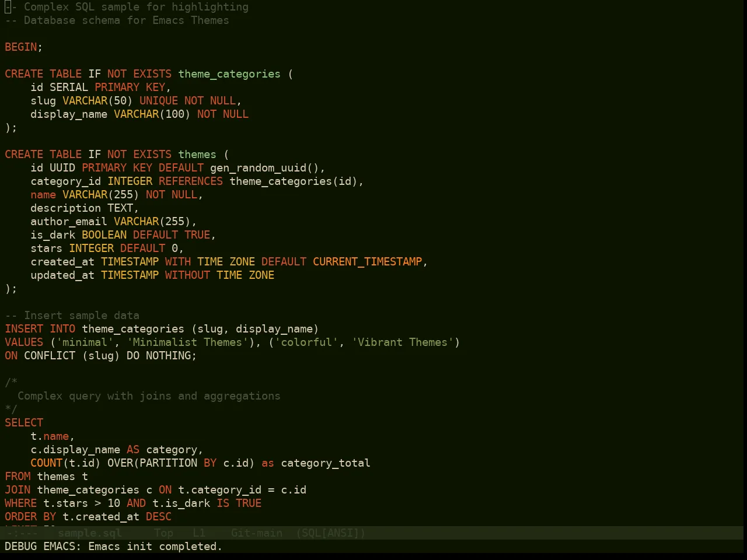The image size is (747, 560).
Task: Click 'Complex query with joins and aggregations' comment
Action: coord(149,396)
